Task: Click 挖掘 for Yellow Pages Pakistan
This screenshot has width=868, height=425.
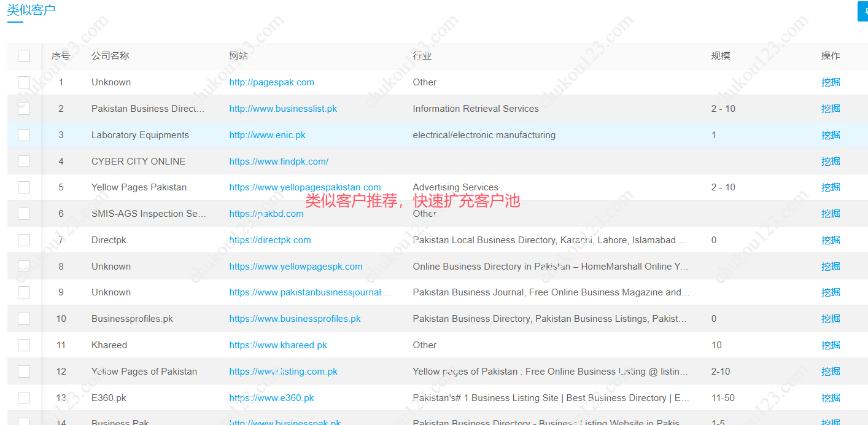Action: 831,187
